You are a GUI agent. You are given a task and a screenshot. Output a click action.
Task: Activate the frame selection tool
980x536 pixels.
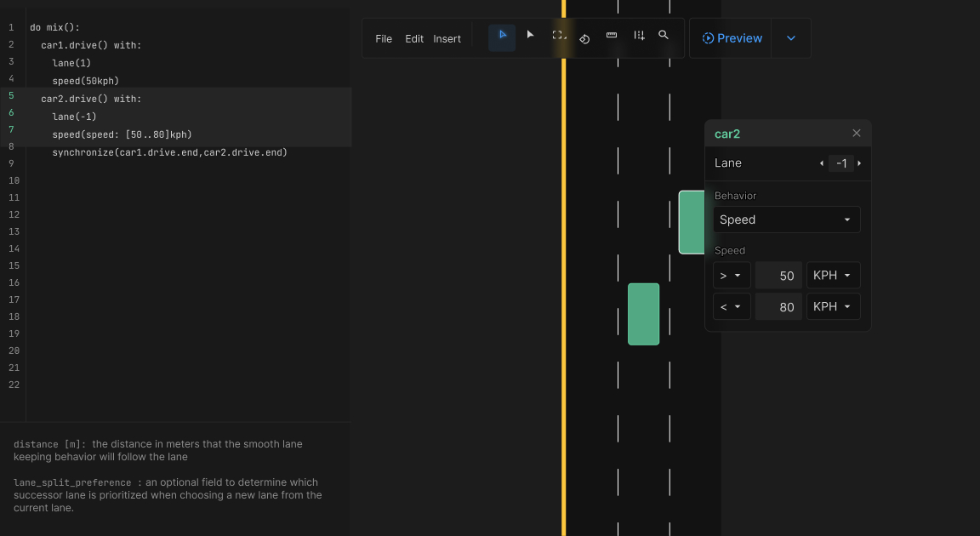[x=558, y=36]
